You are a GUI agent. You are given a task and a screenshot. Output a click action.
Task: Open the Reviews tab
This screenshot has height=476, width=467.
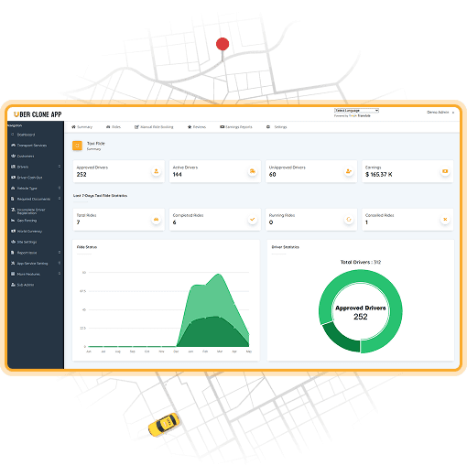(x=197, y=127)
